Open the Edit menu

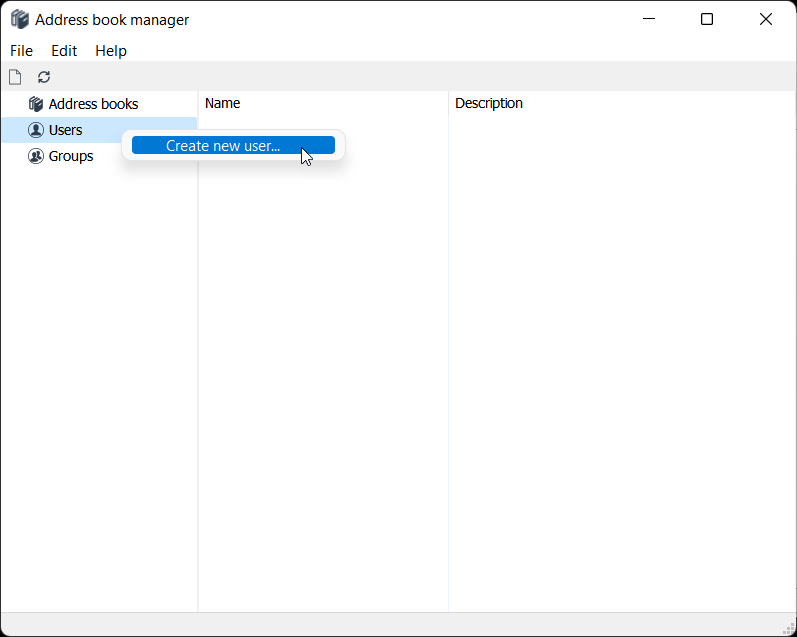tap(64, 51)
